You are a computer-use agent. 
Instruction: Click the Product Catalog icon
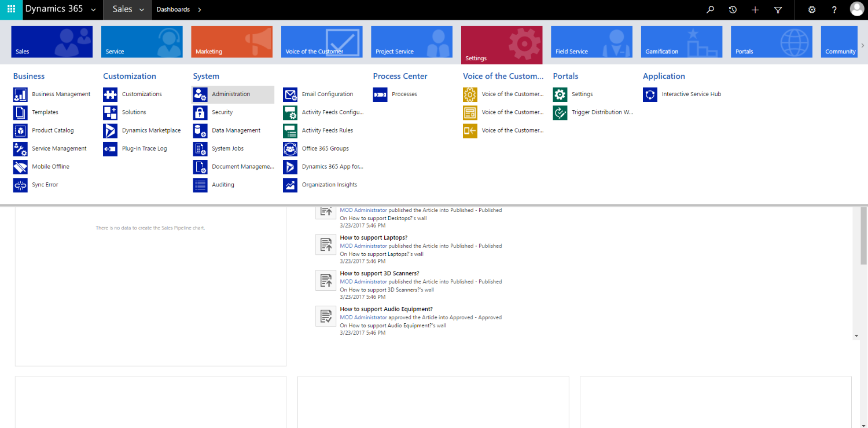pyautogui.click(x=20, y=130)
